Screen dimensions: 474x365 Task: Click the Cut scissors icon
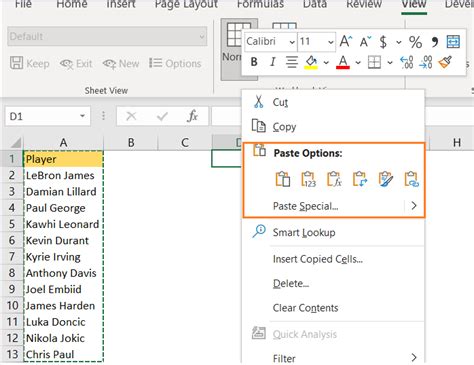pos(258,102)
